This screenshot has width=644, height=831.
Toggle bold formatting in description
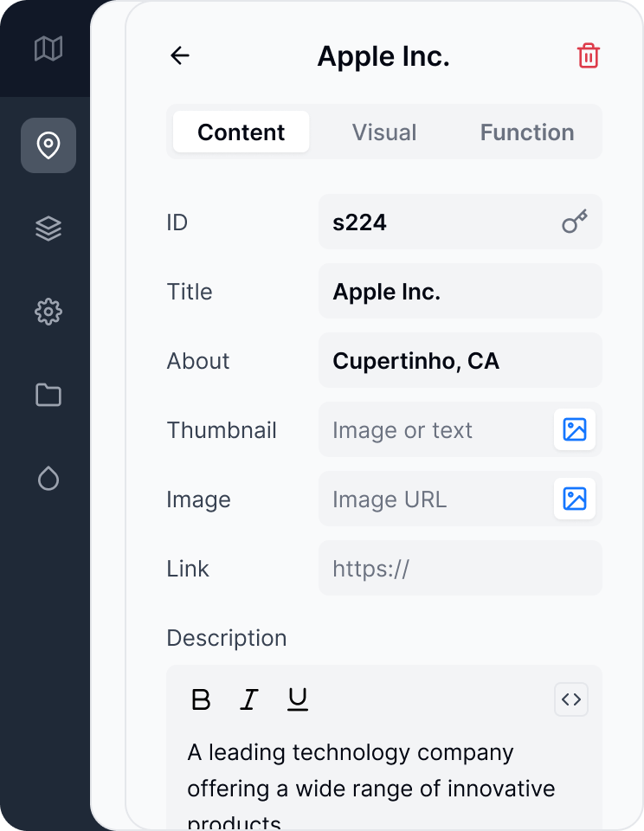pyautogui.click(x=201, y=699)
